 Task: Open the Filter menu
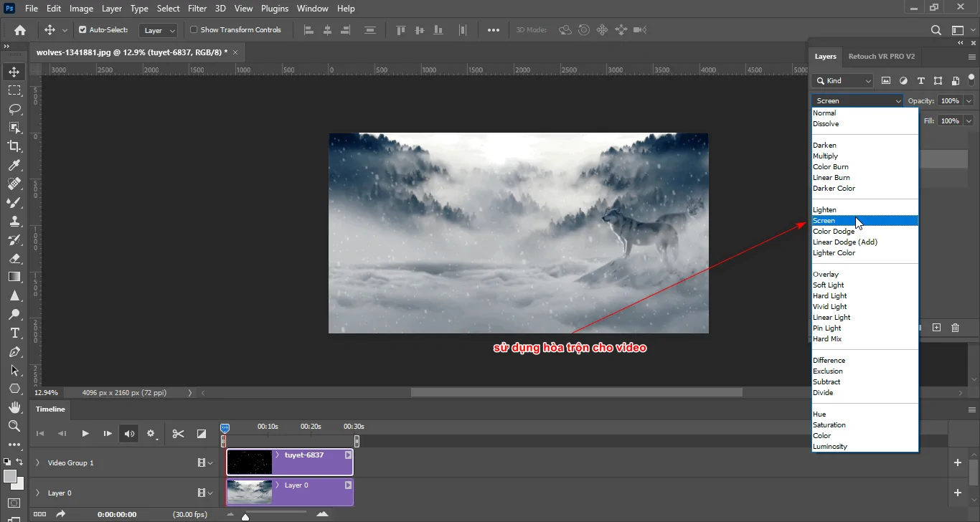[x=197, y=9]
